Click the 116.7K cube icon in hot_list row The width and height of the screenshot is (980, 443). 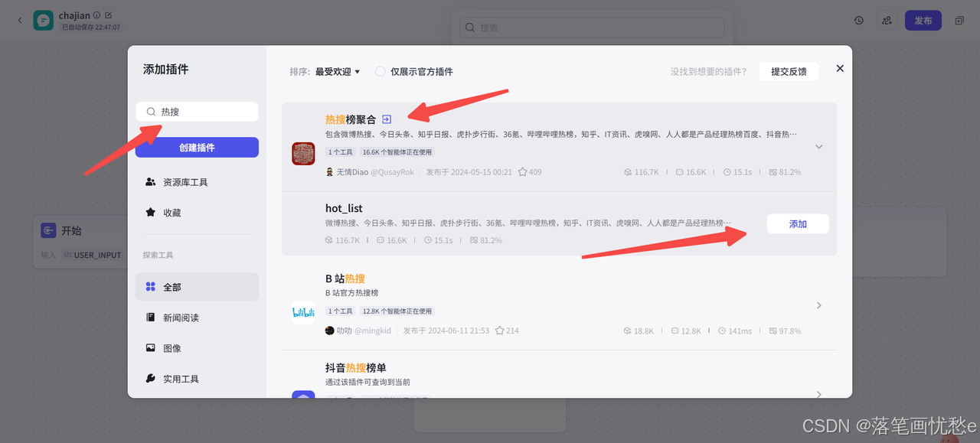click(x=329, y=240)
